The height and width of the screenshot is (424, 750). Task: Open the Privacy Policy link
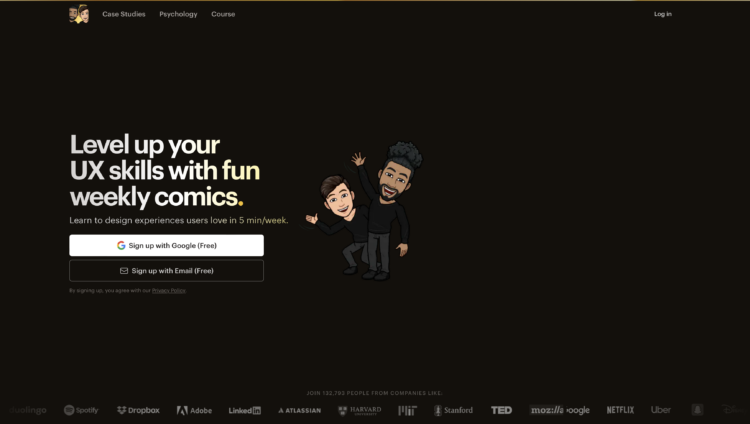[x=168, y=290]
